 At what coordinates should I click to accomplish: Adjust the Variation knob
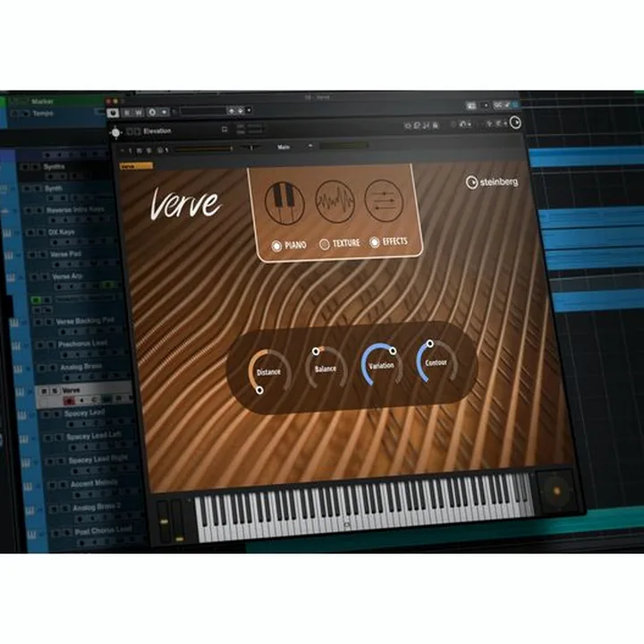click(382, 365)
